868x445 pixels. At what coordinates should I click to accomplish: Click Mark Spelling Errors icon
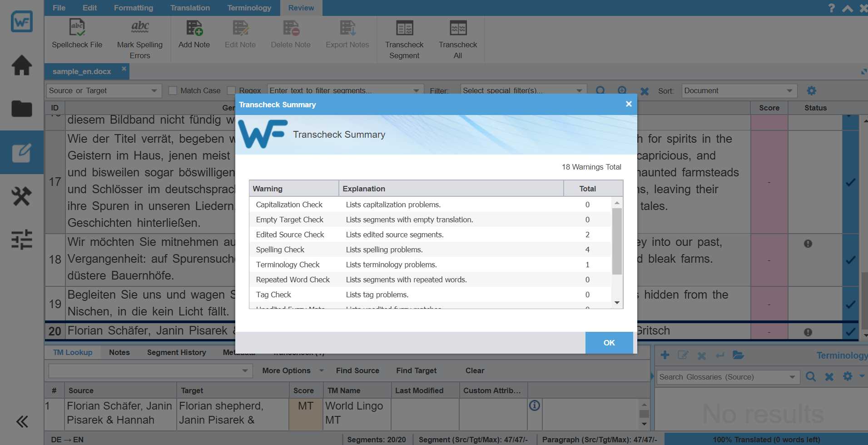(x=140, y=27)
